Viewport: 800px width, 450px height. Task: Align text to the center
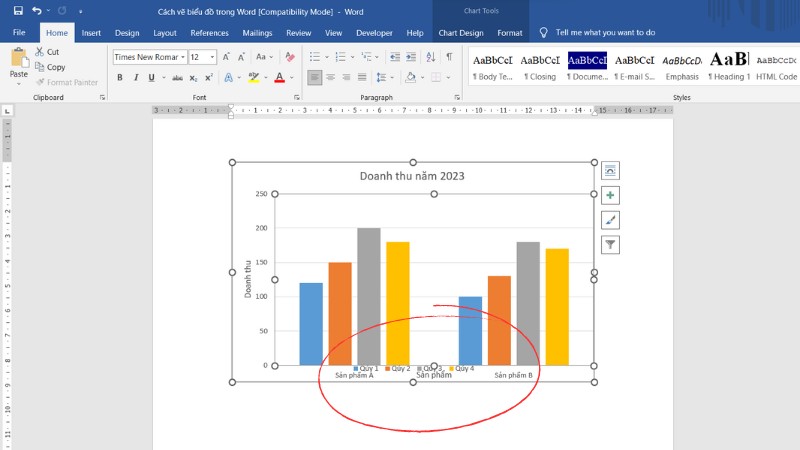point(331,78)
